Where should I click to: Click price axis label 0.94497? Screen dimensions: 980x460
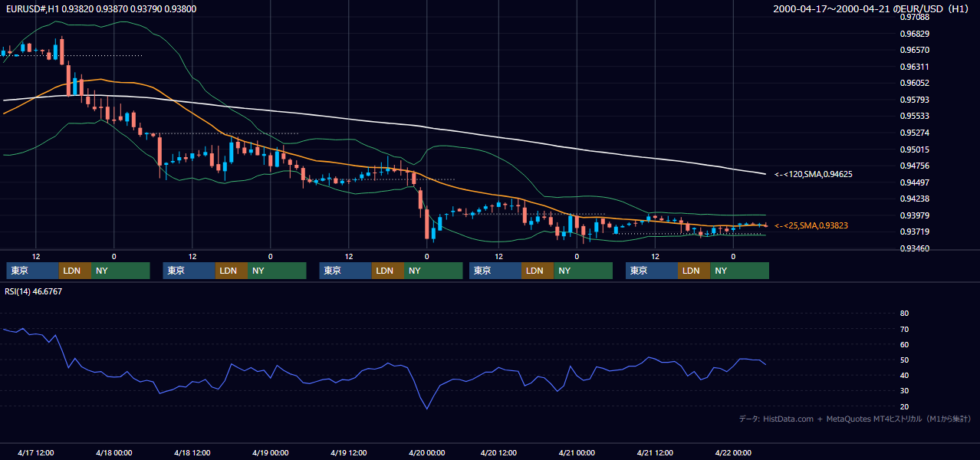click(914, 182)
